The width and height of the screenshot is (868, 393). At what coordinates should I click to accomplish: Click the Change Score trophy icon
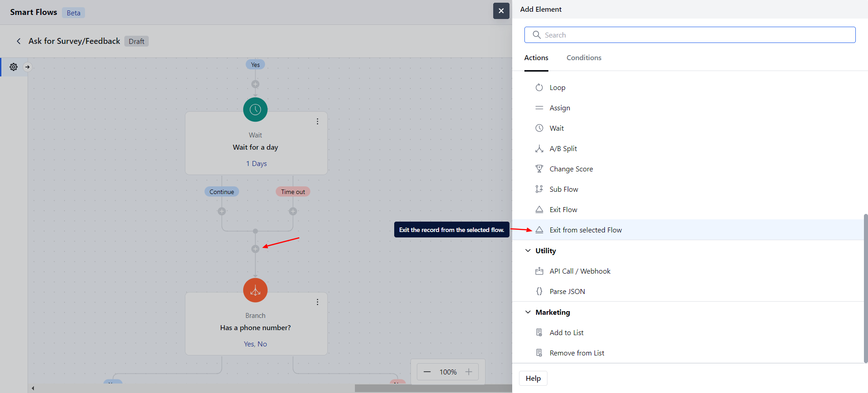point(539,169)
